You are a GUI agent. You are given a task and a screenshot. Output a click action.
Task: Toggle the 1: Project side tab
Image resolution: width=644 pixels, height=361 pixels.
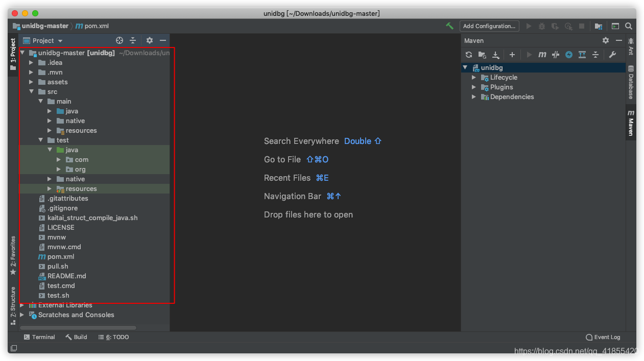point(13,55)
